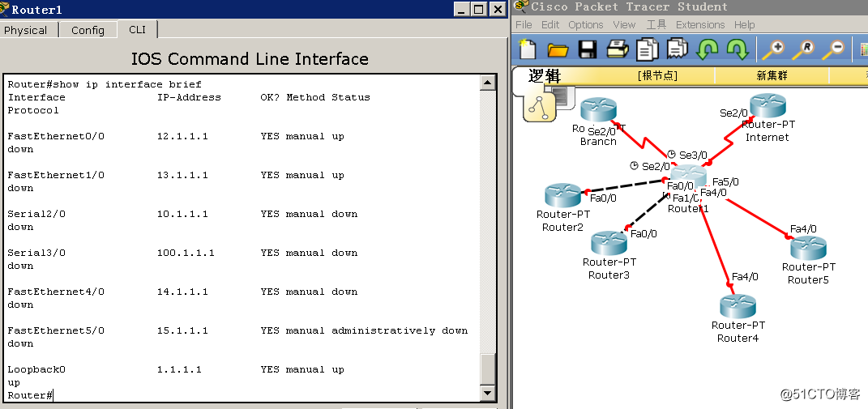Switch to the Physical tab
Screen dimensions: 868x409
point(25,31)
